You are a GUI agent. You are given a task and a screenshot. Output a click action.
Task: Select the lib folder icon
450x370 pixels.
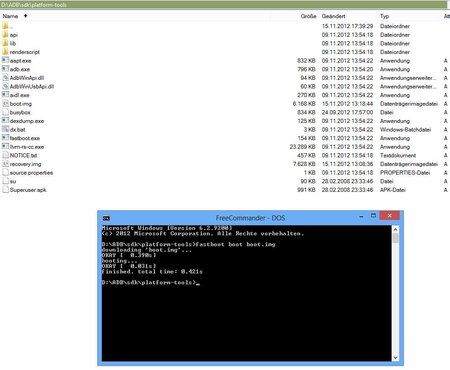[5, 43]
